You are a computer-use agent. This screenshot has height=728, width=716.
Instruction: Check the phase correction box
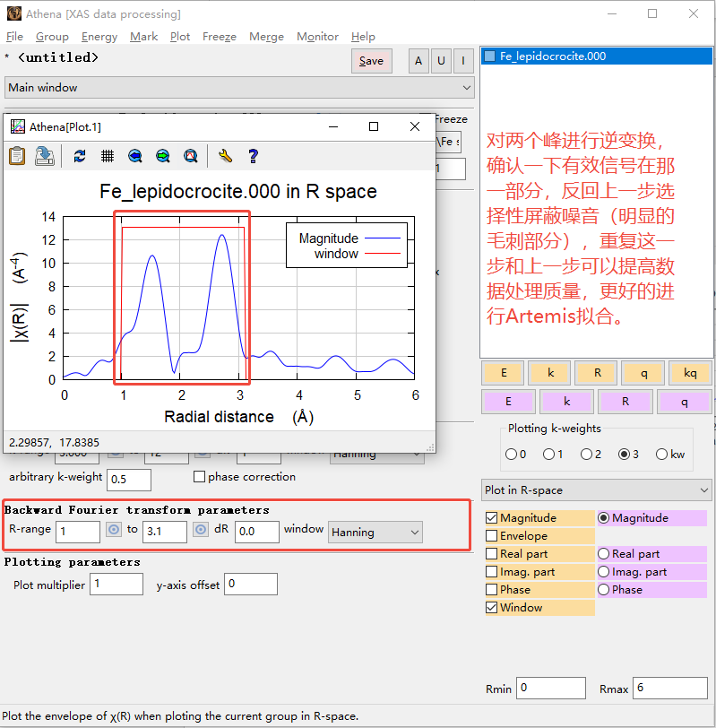click(x=200, y=477)
